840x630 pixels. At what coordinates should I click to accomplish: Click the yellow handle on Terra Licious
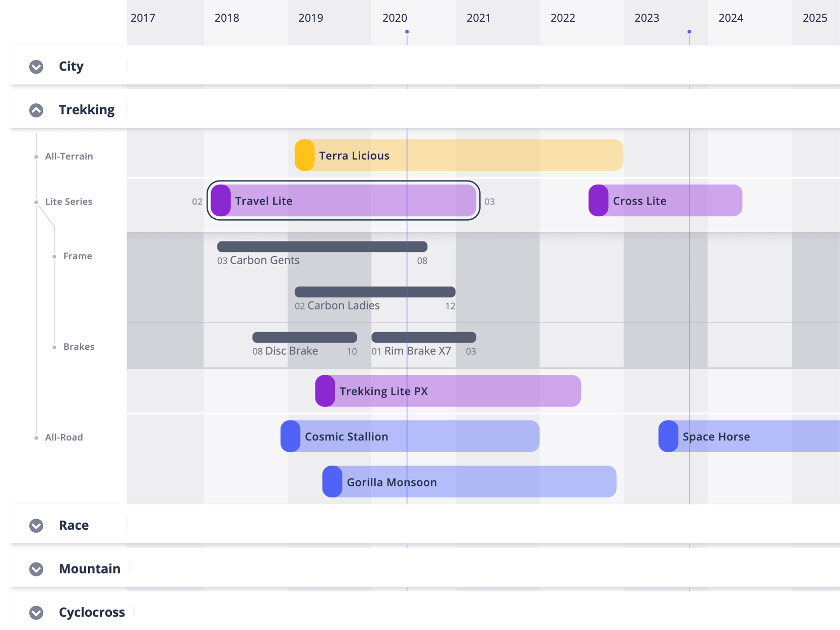click(304, 155)
